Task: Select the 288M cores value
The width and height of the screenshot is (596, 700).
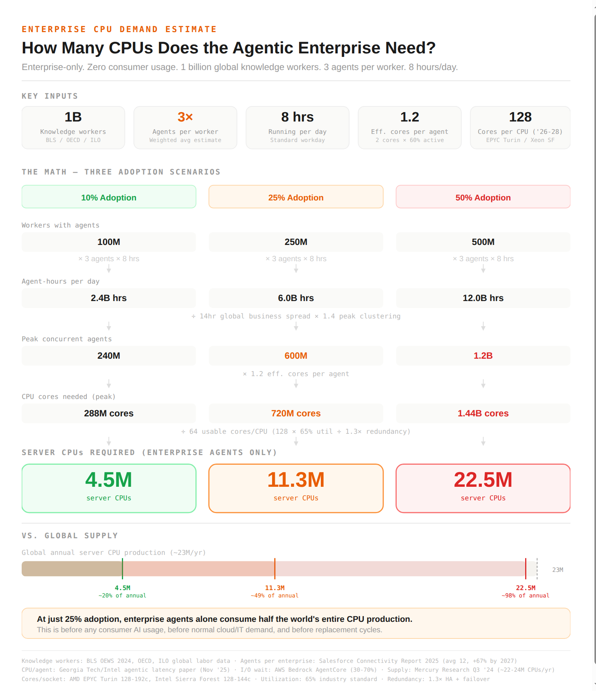Action: (x=109, y=414)
